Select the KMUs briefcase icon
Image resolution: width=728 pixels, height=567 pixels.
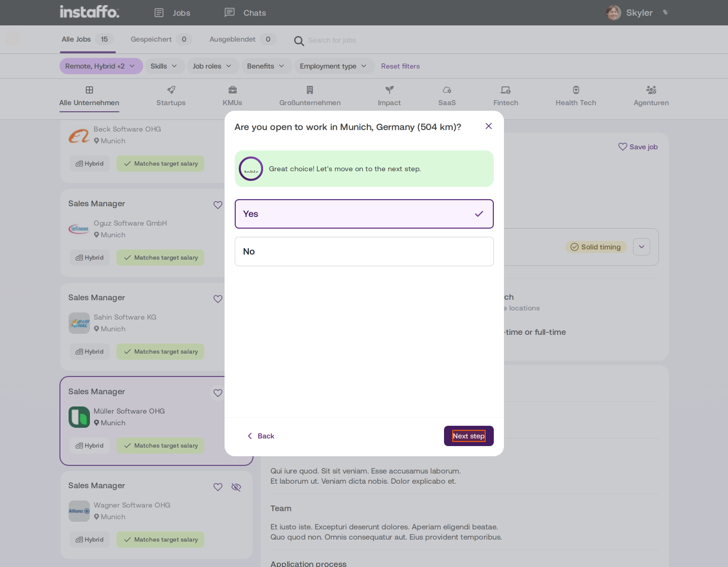pyautogui.click(x=233, y=90)
